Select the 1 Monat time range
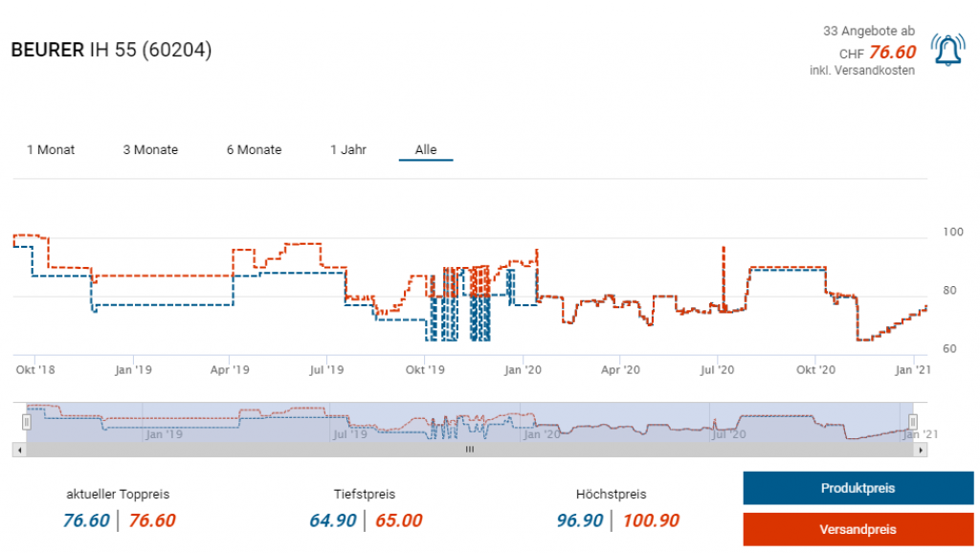 [51, 150]
